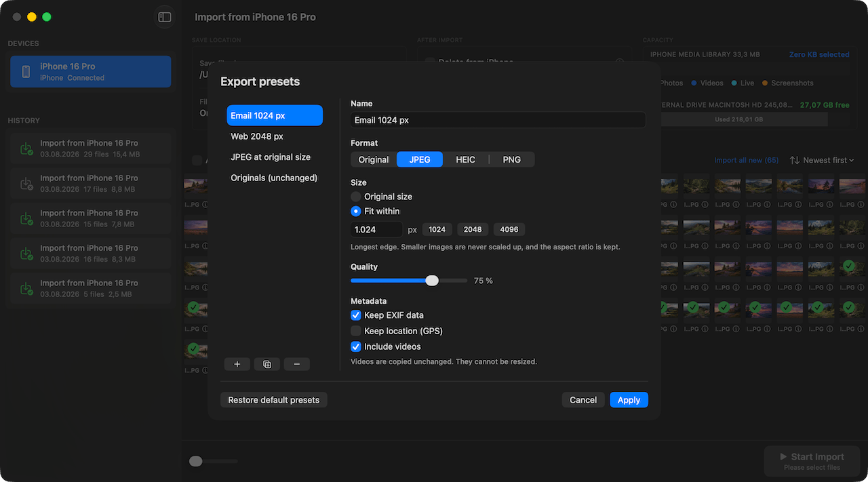Select the Original size radio button
The image size is (868, 482).
coord(355,197)
